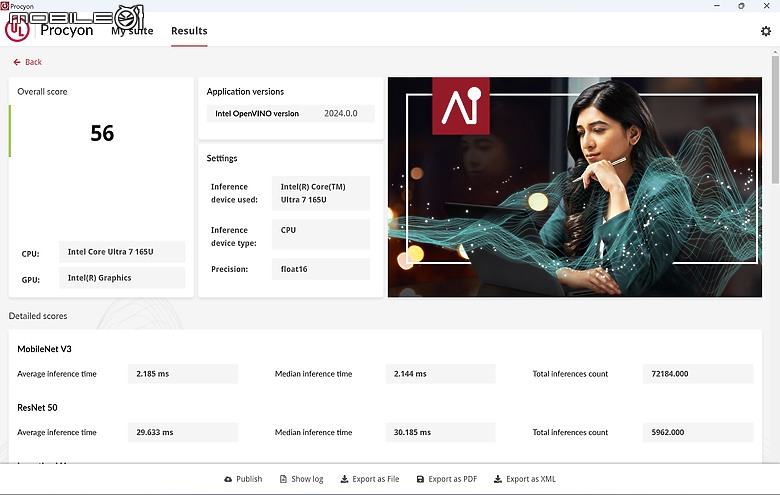Click MobileNet V3 average time 2.185 ms
The image size is (780, 495).
[x=183, y=374]
